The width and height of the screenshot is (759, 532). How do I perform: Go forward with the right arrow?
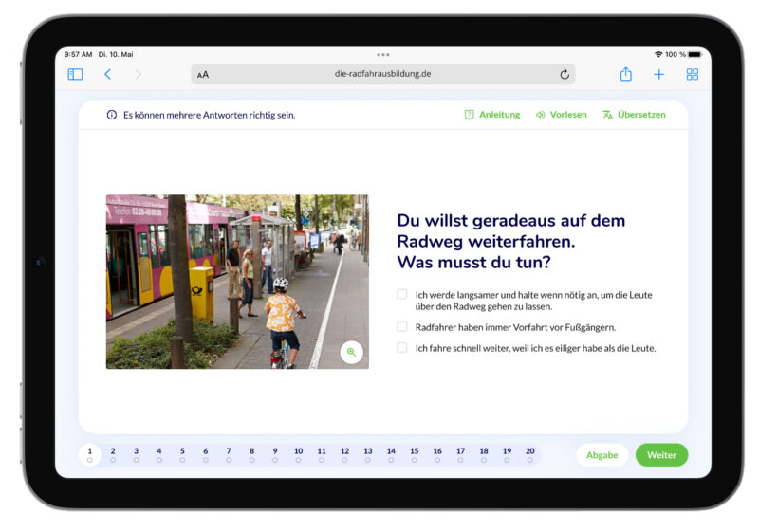pyautogui.click(x=138, y=74)
